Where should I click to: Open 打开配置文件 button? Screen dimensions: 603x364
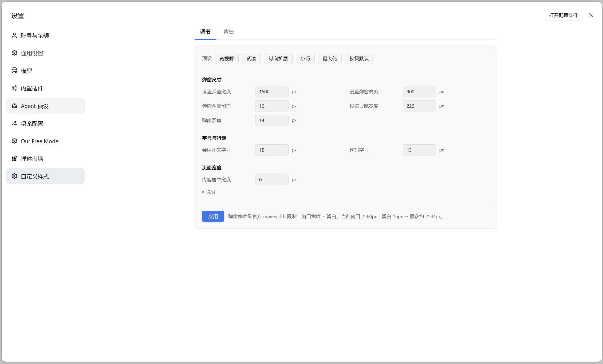pos(563,15)
